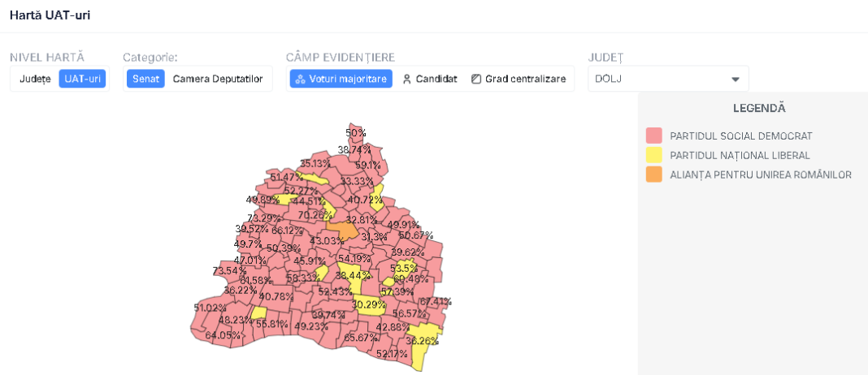
Task: Click the Partidul Național Liberal yellow swatch
Action: click(653, 155)
